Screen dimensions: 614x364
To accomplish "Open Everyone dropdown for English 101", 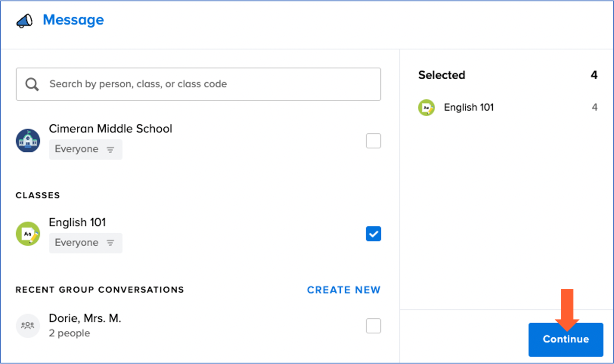I will [x=85, y=243].
